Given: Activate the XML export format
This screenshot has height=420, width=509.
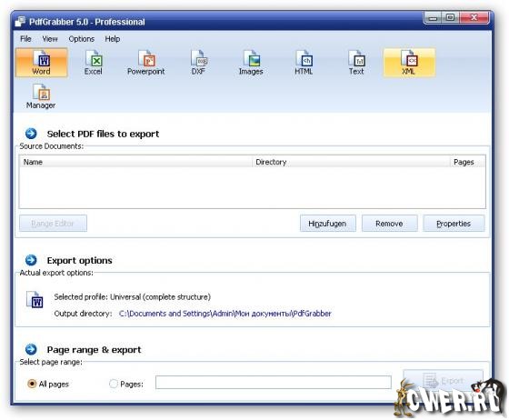Looking at the screenshot, I should [x=409, y=63].
